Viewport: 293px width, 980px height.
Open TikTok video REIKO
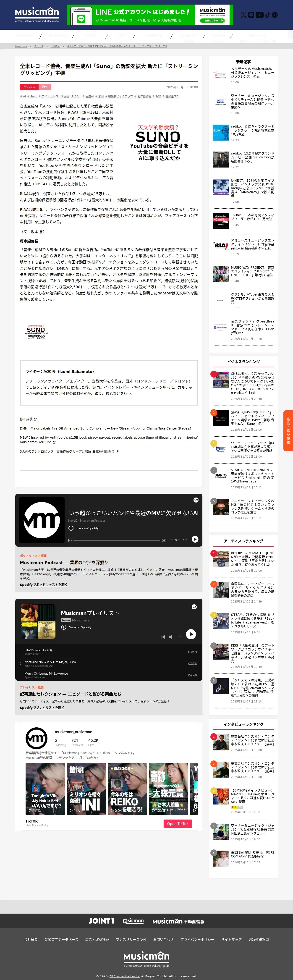(x=127, y=789)
